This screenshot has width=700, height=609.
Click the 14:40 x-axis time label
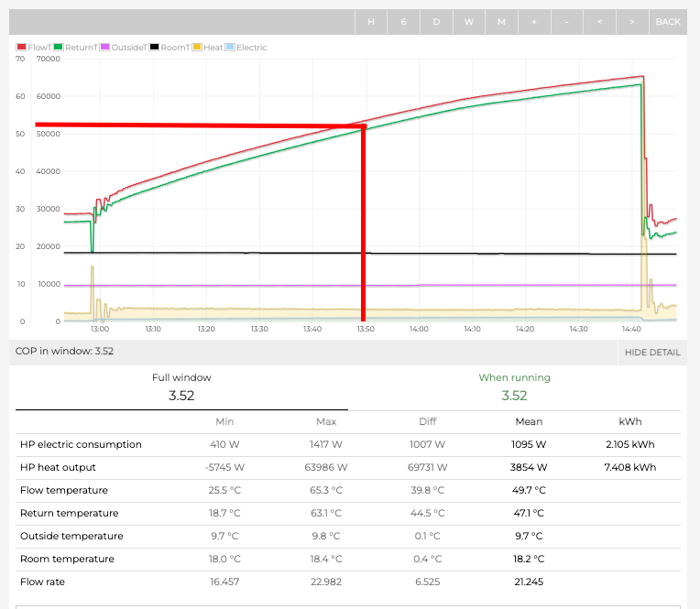631,329
